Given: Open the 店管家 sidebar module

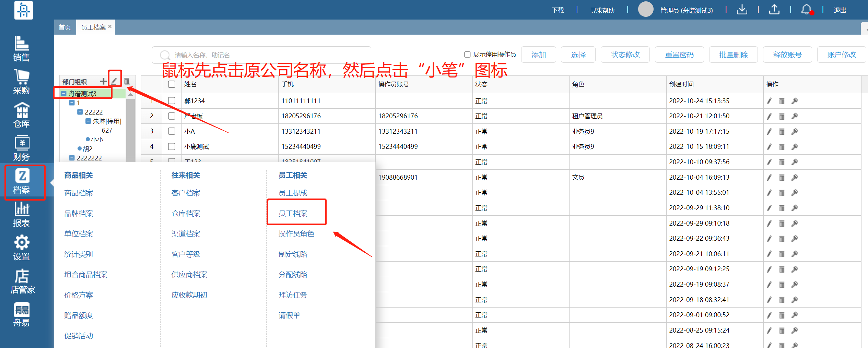Looking at the screenshot, I should [23, 281].
